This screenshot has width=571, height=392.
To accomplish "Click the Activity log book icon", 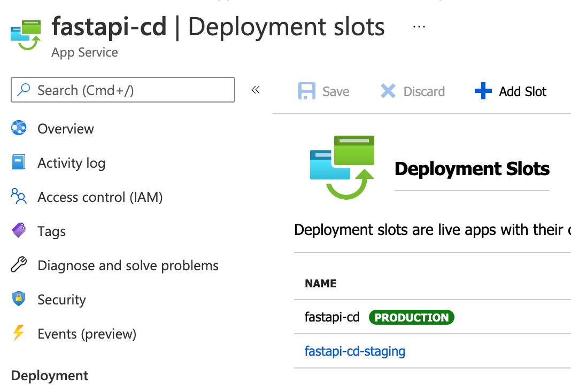I will coord(19,163).
